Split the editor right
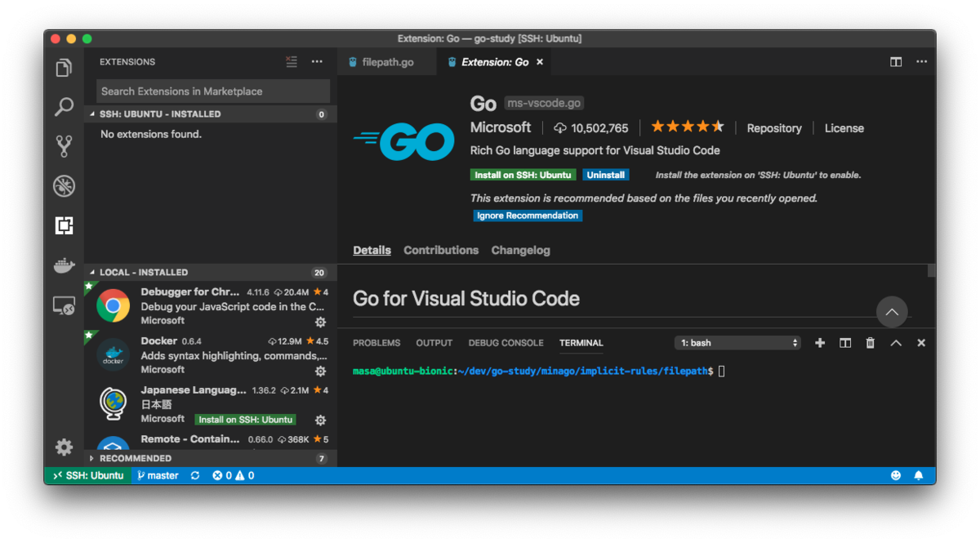Viewport: 980px width, 543px height. [x=896, y=62]
